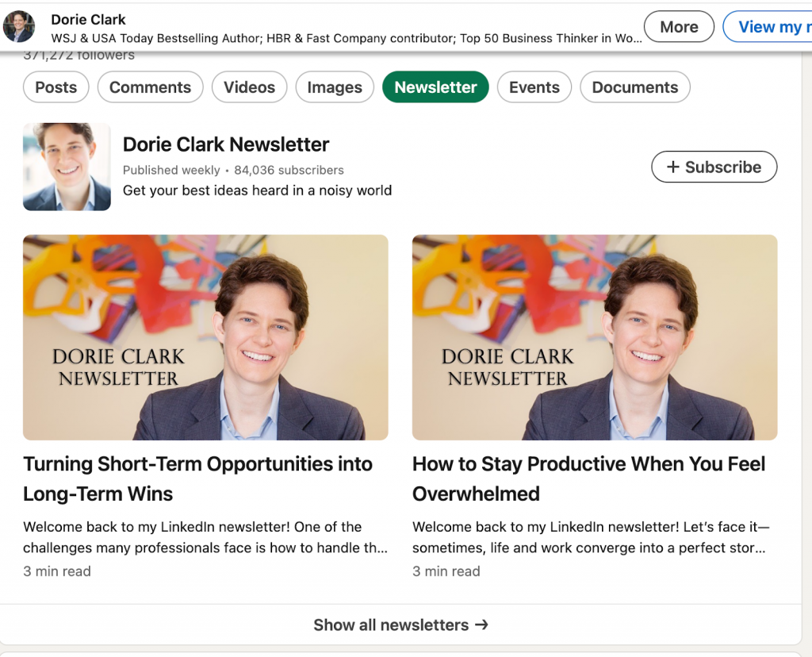The width and height of the screenshot is (812, 657).
Task: Open cover image of Short-Term Opportunities article
Action: [x=205, y=337]
